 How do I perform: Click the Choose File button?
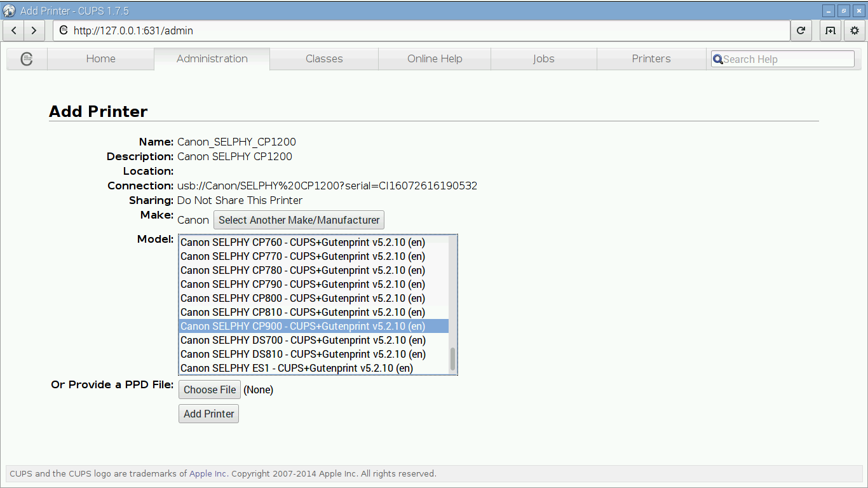click(210, 390)
